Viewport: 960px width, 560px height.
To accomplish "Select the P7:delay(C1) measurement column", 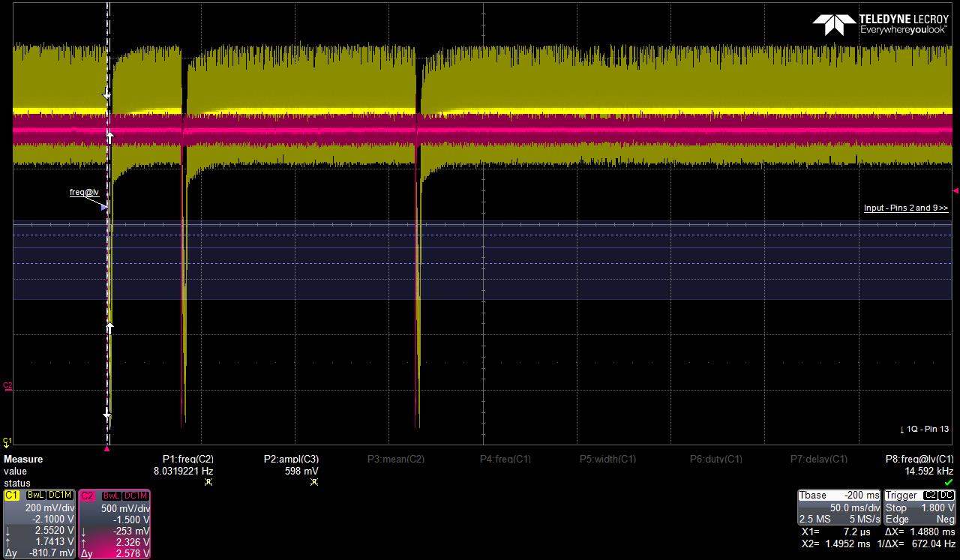I will [x=819, y=459].
